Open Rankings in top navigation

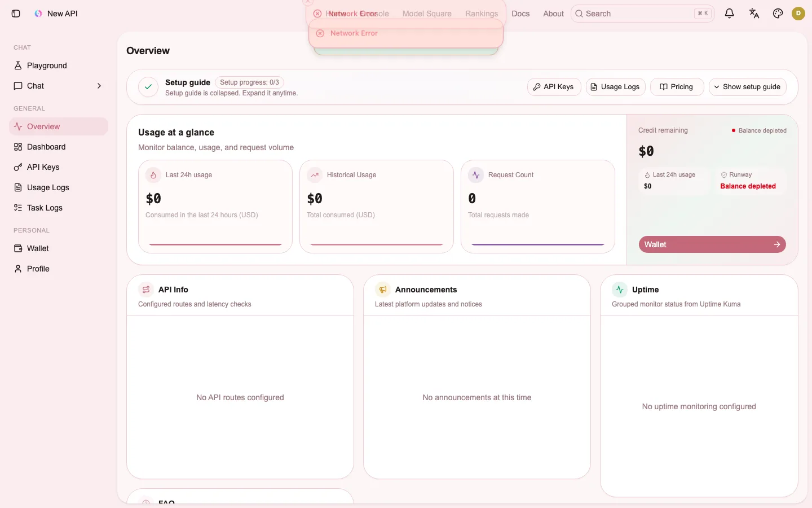point(482,14)
